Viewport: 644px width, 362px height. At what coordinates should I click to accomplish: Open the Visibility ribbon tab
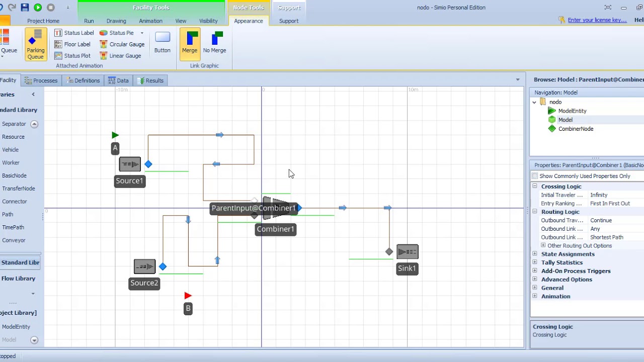208,21
